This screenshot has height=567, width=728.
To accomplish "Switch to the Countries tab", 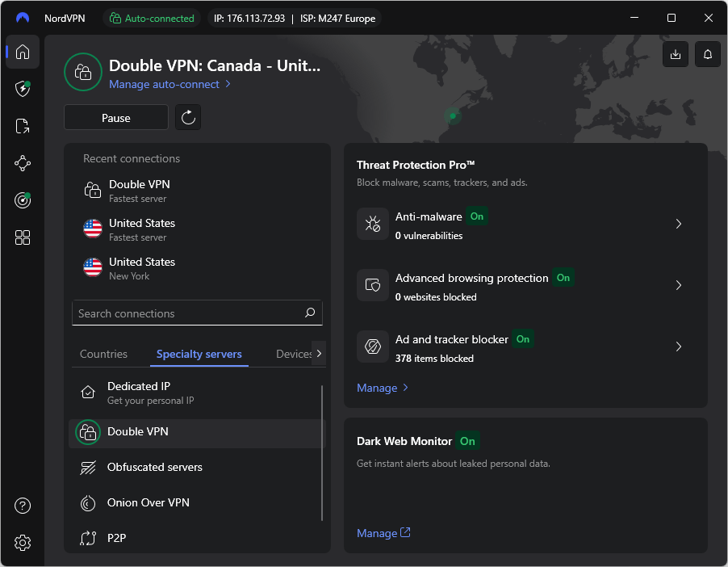I will [x=103, y=354].
